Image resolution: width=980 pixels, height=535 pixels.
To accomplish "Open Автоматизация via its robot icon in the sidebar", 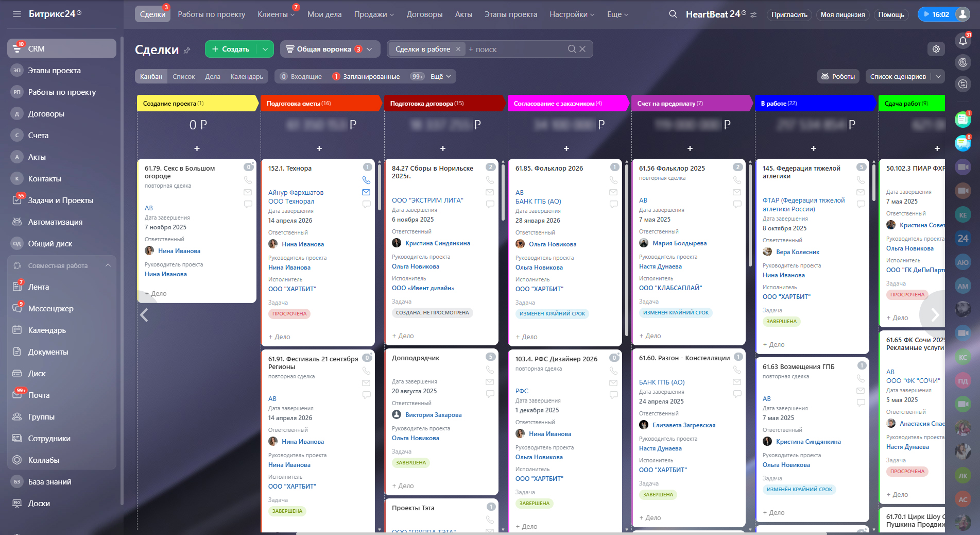I will pyautogui.click(x=17, y=222).
